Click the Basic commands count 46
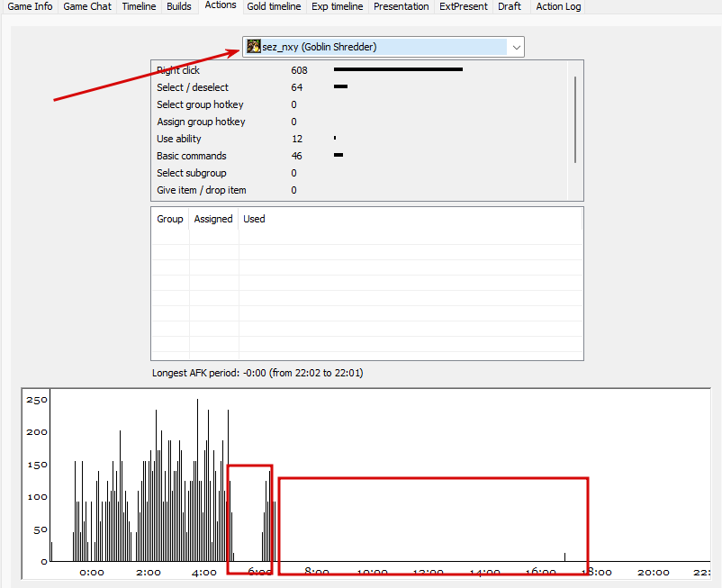The image size is (722, 588). [296, 156]
